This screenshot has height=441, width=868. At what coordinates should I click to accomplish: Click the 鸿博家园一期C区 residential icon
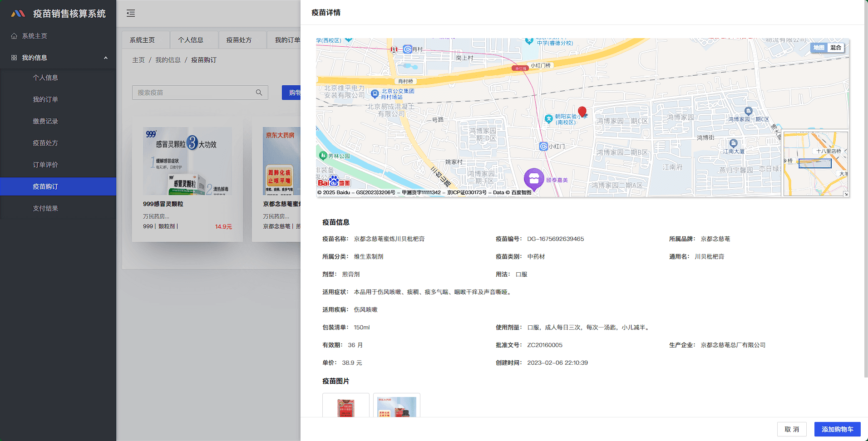[x=749, y=111]
